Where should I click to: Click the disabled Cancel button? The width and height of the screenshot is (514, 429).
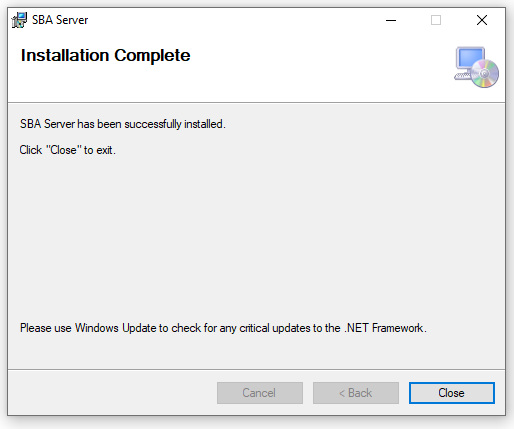point(260,393)
